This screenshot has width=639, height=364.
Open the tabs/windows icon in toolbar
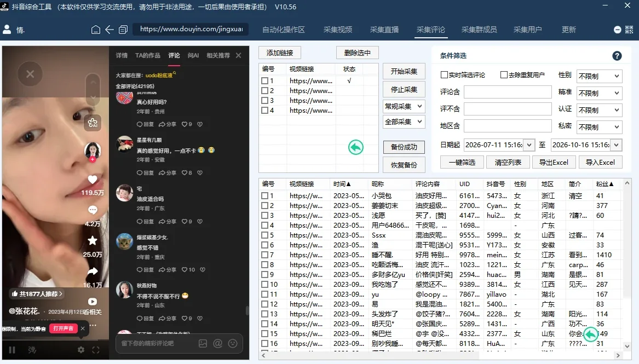[x=123, y=30]
